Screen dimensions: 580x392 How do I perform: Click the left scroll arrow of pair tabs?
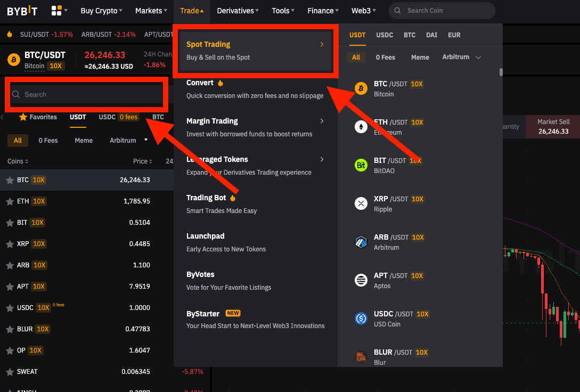click(x=2, y=117)
